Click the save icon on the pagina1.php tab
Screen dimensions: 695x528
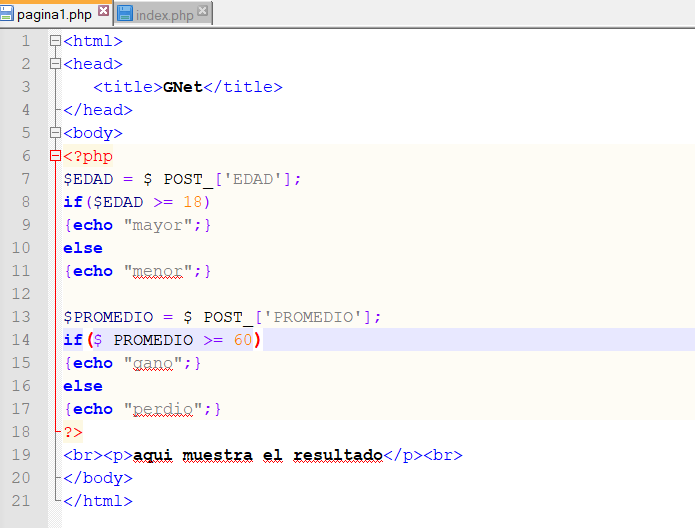click(x=7, y=13)
